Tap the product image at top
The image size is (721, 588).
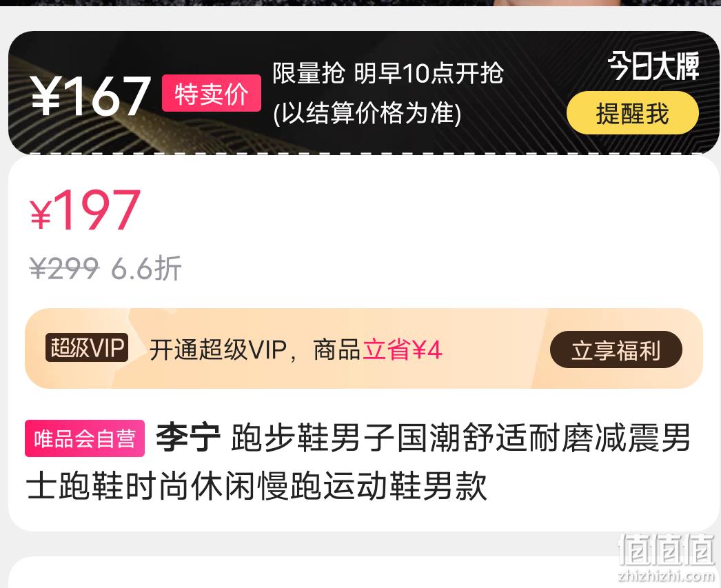click(x=360, y=3)
